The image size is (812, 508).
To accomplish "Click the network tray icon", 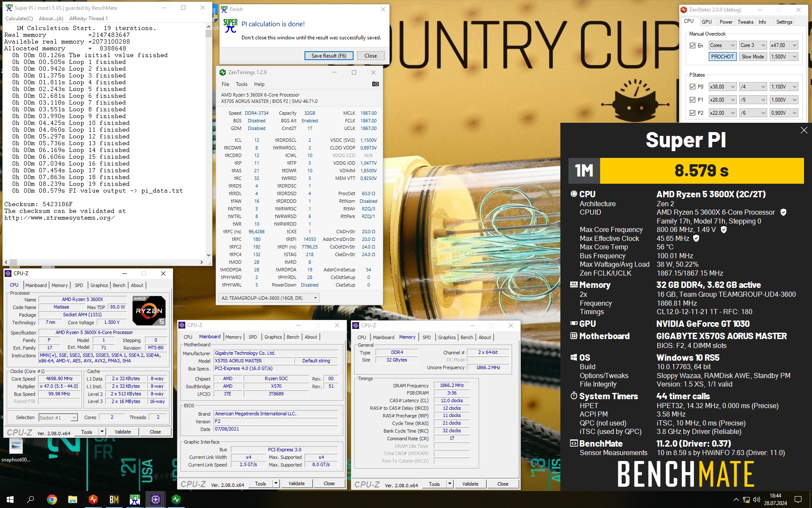I will point(746,500).
